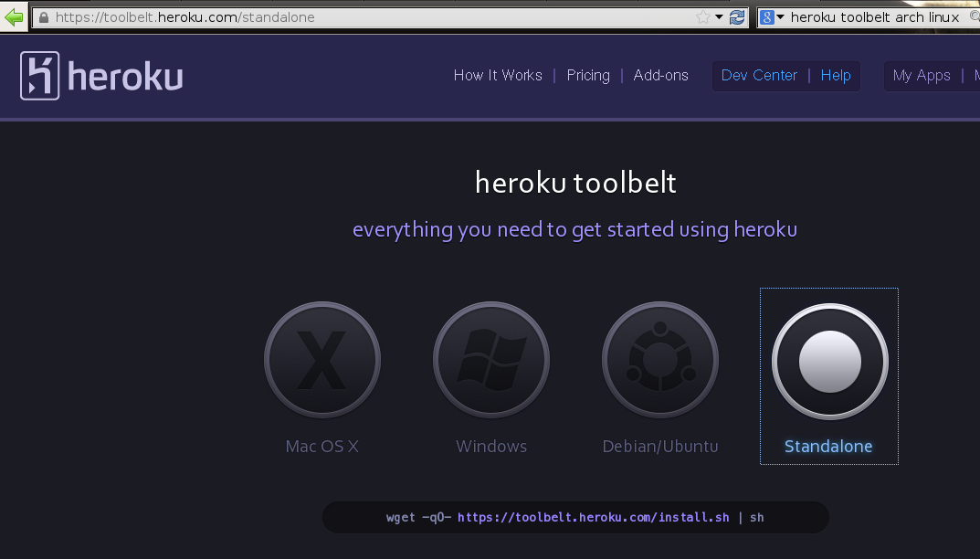
Task: Open URL history dropdown arrow
Action: pos(719,16)
